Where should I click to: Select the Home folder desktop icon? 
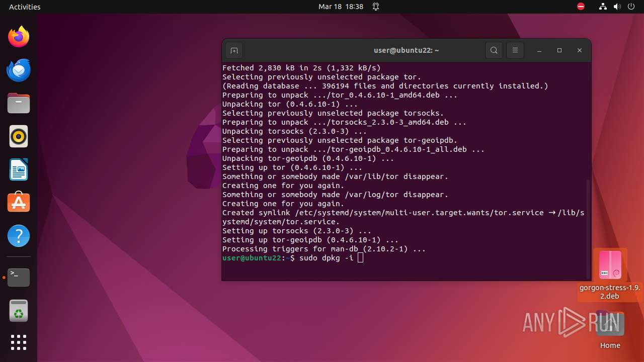tap(610, 330)
